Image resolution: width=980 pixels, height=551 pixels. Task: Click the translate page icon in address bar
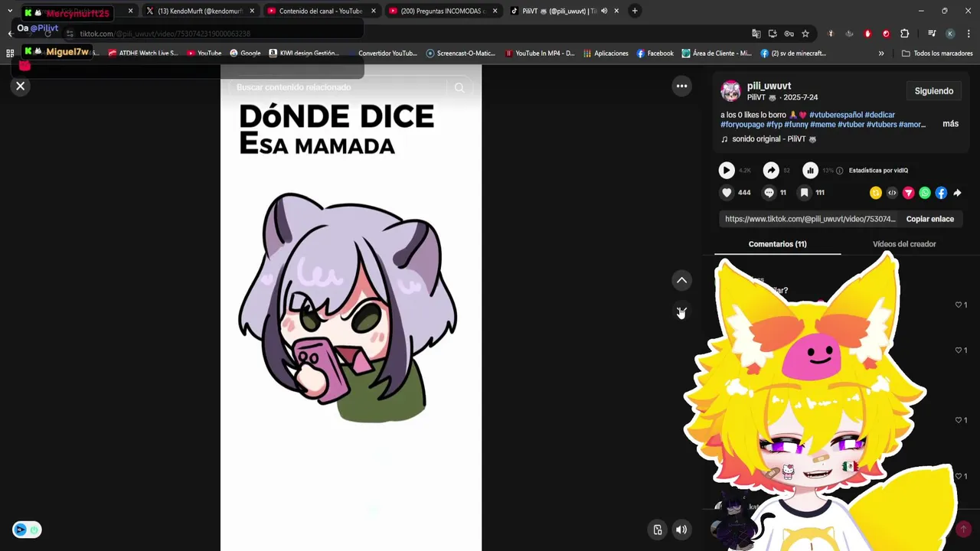pos(756,34)
